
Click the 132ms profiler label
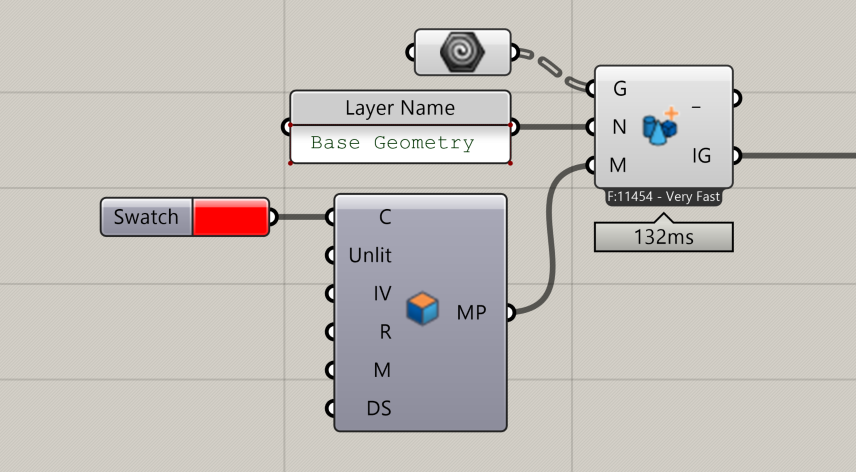tap(663, 237)
